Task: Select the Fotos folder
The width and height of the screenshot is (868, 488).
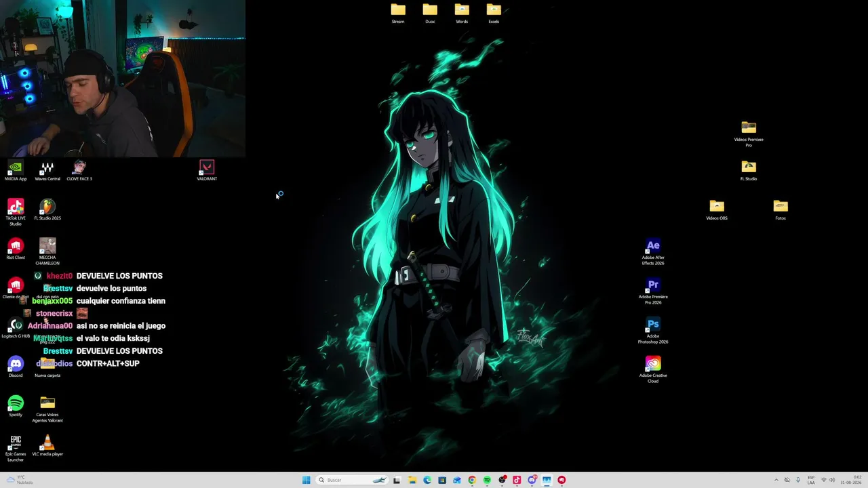Action: (x=781, y=210)
